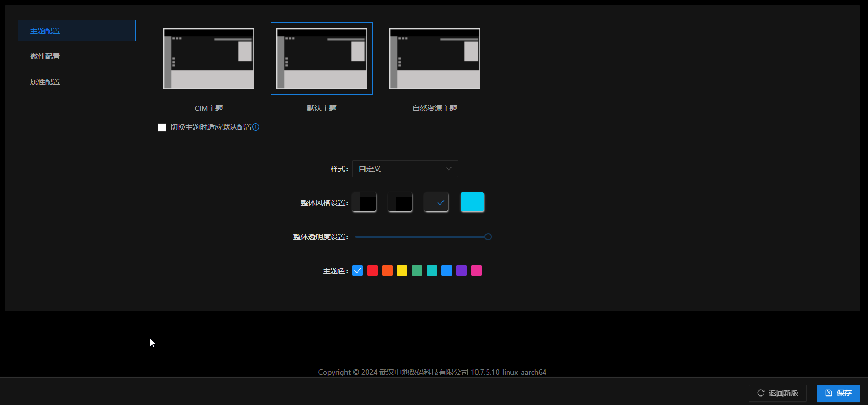This screenshot has width=868, height=405.
Task: Pick the light blue theme color
Action: pos(447,271)
